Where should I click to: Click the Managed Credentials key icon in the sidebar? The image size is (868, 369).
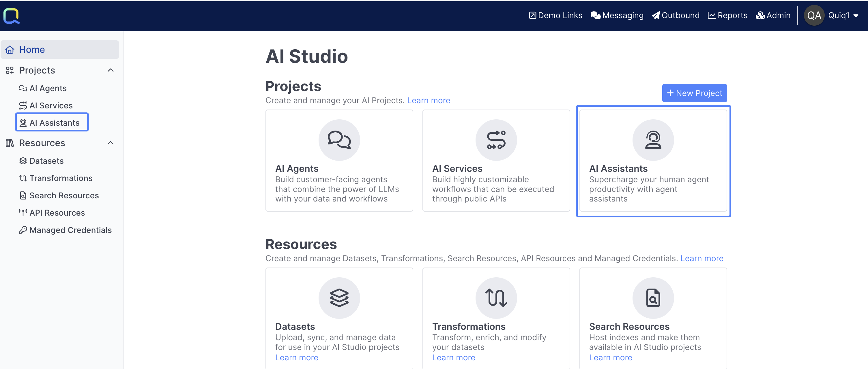point(23,230)
